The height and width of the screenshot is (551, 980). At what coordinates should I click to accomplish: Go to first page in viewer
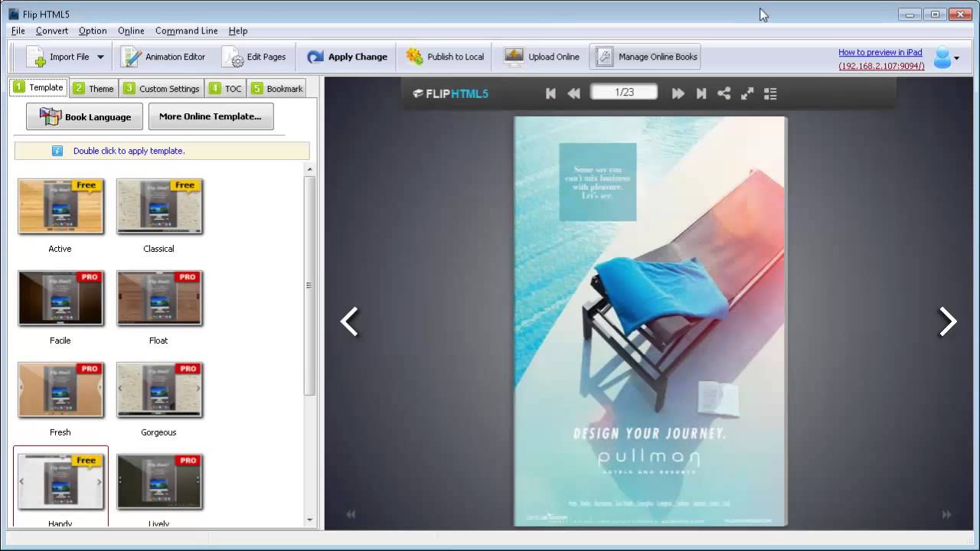550,93
